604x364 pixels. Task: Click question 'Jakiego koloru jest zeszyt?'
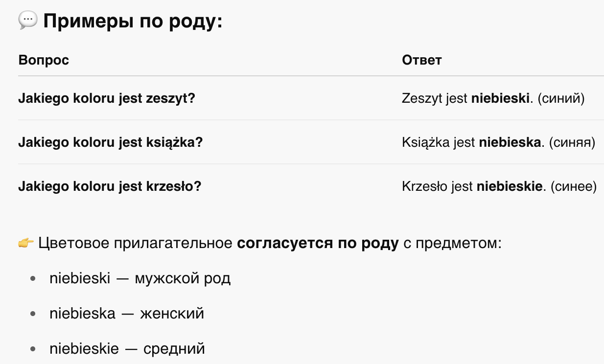pyautogui.click(x=107, y=98)
